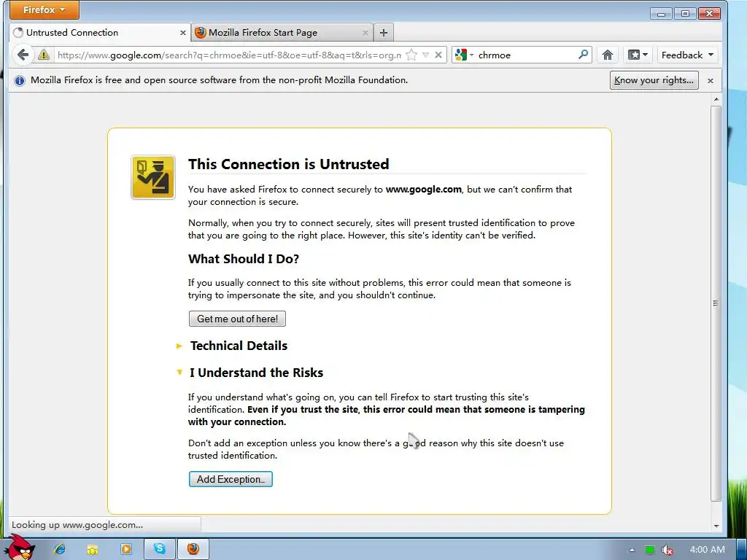Click the Get me out of here button
The width and height of the screenshot is (747, 560).
tap(237, 319)
